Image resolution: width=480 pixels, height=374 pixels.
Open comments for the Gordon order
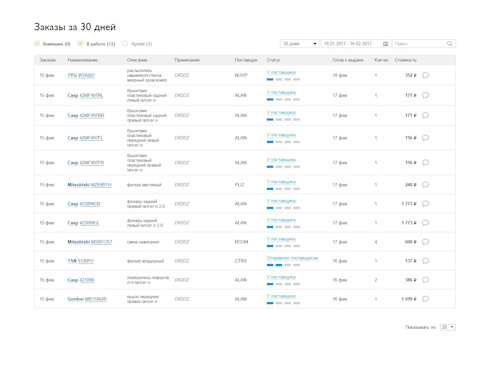point(425,299)
